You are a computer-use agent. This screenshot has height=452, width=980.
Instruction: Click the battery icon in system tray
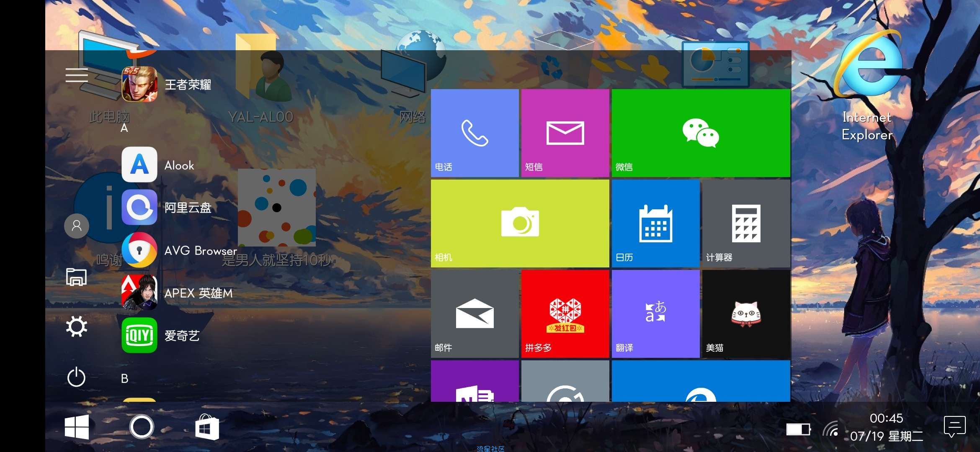tap(798, 429)
